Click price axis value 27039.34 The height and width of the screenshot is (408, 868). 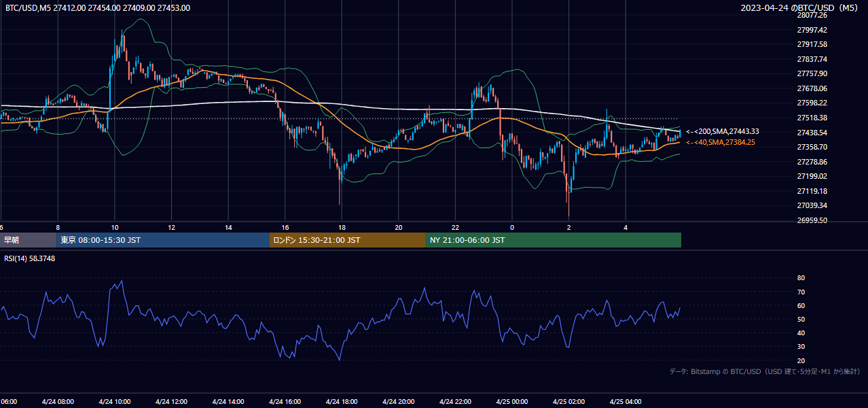[x=812, y=205]
